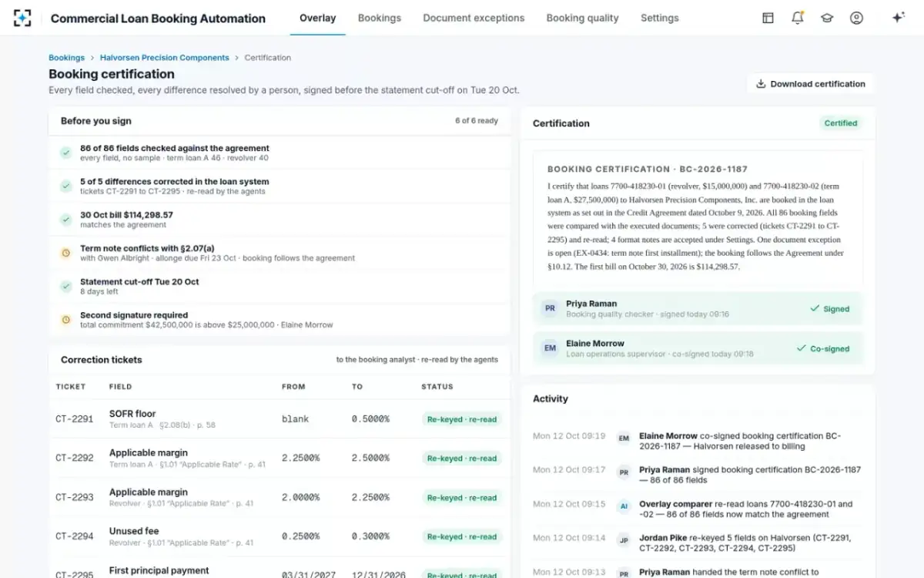Go to Bookings breadcrumb link
The width and height of the screenshot is (924, 578).
coord(66,58)
